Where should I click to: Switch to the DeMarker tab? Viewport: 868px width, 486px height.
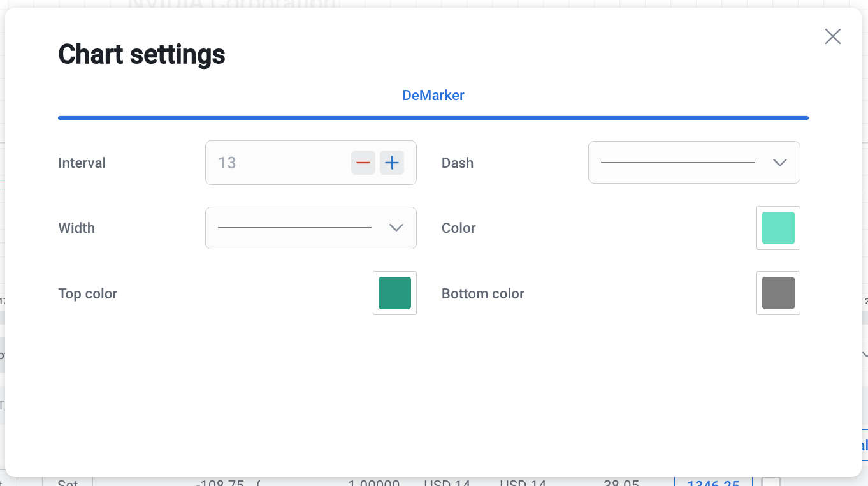point(433,96)
